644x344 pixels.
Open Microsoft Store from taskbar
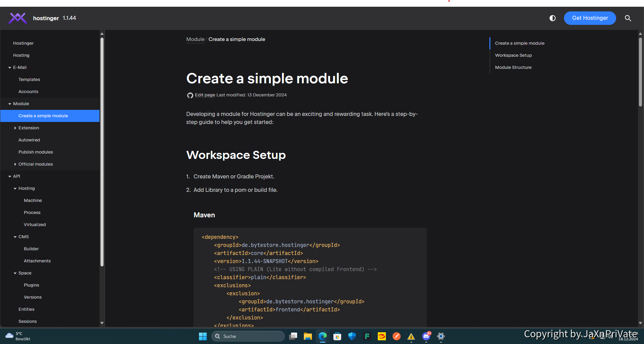pos(337,336)
